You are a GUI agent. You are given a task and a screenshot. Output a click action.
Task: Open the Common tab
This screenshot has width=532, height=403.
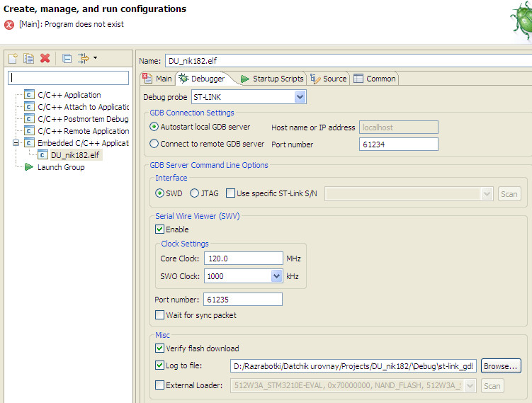pyautogui.click(x=375, y=79)
